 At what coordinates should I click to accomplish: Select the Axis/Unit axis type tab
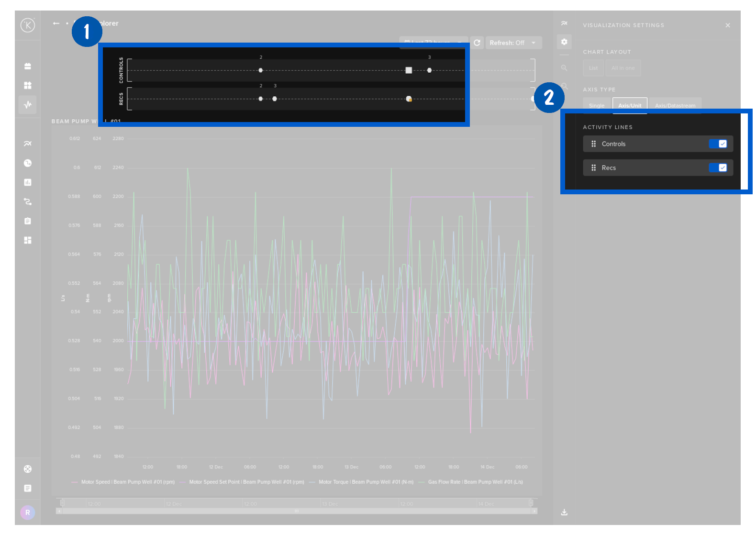click(x=629, y=106)
